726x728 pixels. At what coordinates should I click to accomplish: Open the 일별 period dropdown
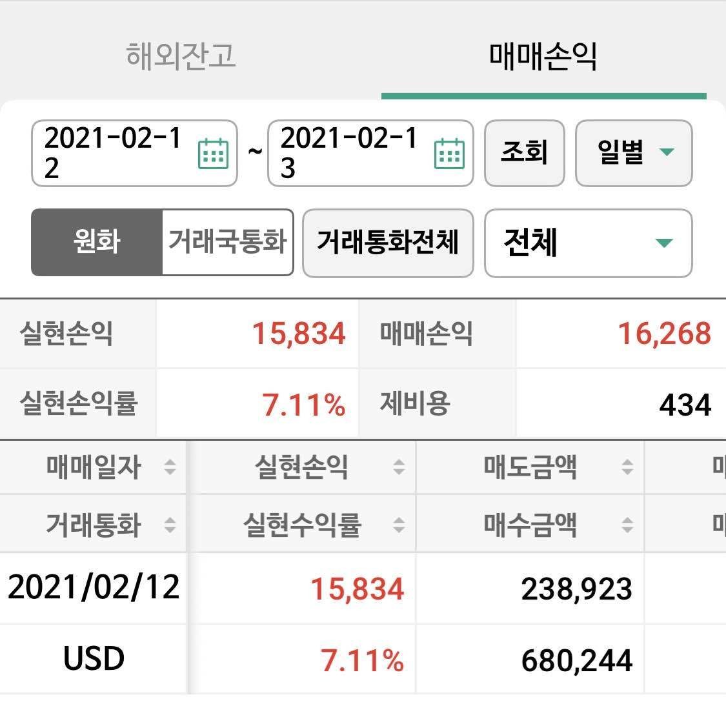click(632, 154)
